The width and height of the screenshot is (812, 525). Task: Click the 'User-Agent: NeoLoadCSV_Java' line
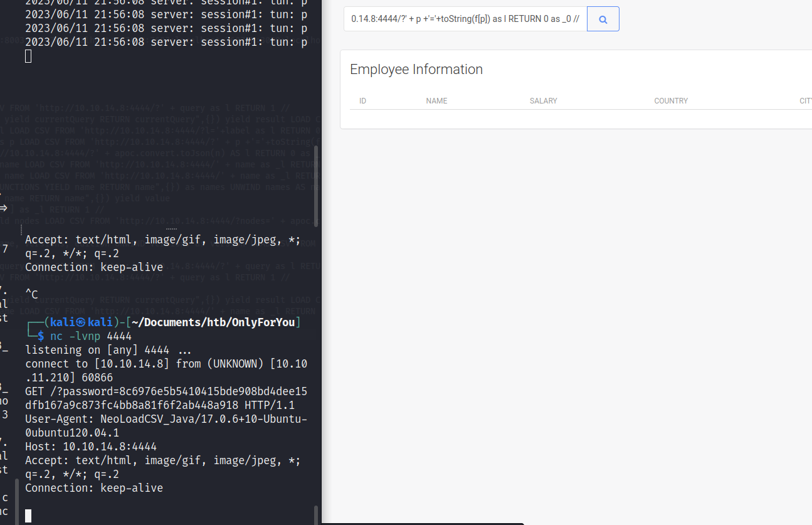click(x=166, y=426)
